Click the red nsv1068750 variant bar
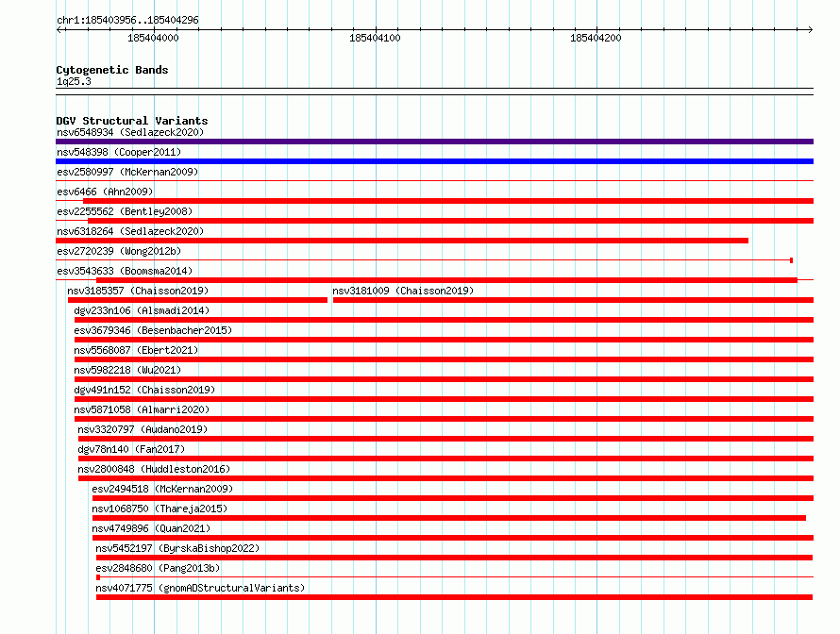The image size is (840, 634). point(449,518)
